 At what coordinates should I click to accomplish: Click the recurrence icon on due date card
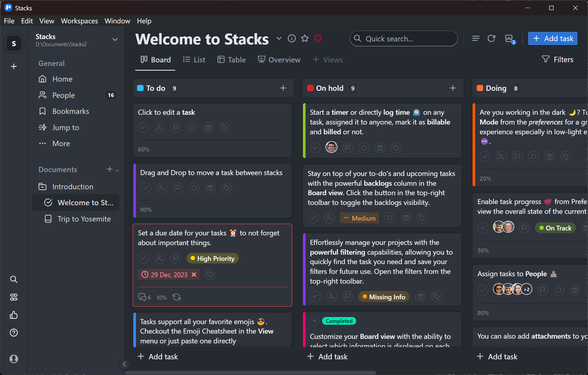[x=177, y=297]
